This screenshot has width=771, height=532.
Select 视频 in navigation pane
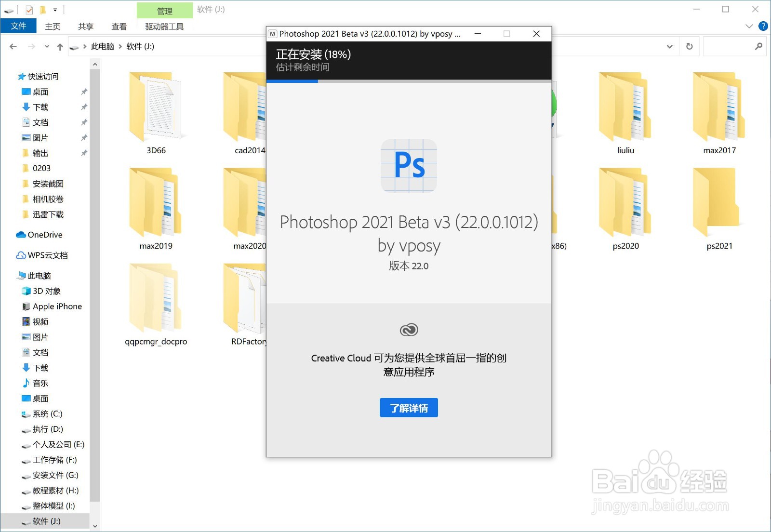point(40,322)
